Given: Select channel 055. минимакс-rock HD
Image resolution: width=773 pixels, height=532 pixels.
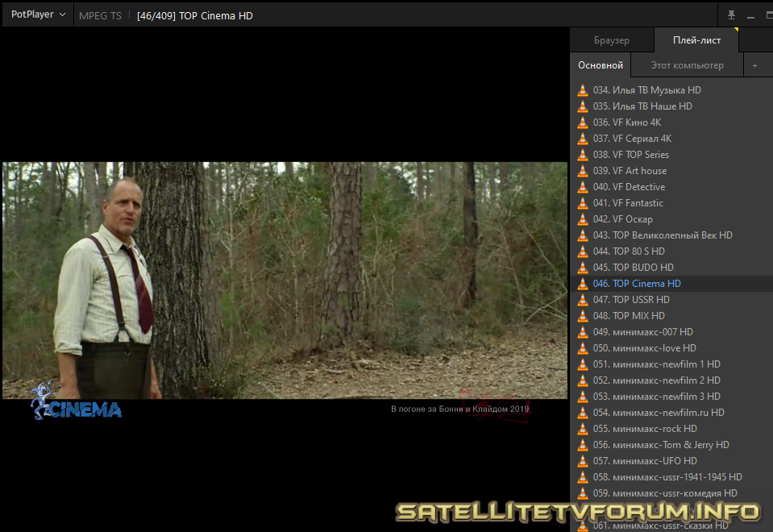Looking at the screenshot, I should tap(671, 429).
